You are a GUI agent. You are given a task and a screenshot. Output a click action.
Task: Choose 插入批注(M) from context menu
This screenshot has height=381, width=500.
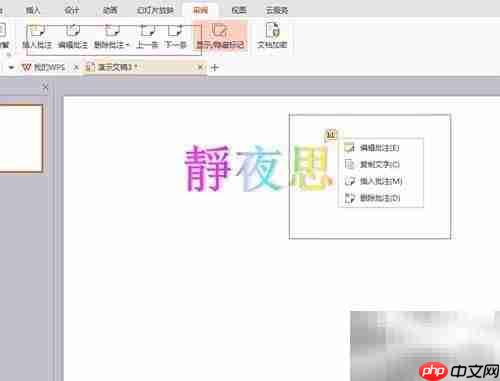[x=381, y=181]
